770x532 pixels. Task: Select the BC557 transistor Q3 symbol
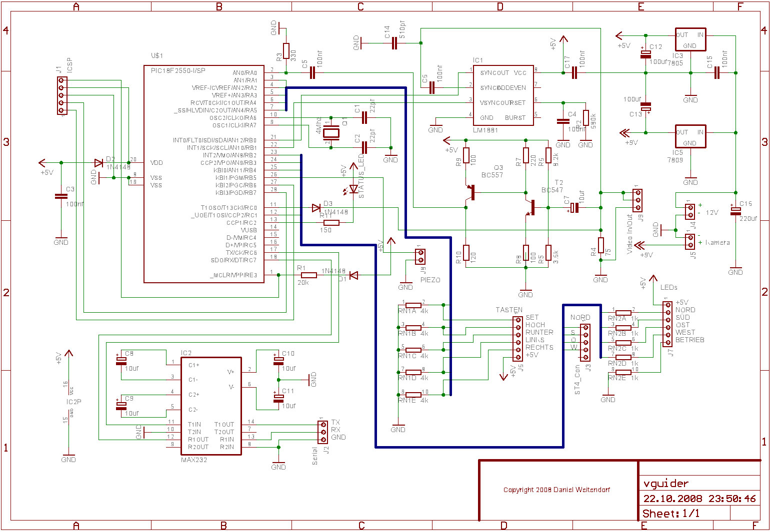(470, 193)
